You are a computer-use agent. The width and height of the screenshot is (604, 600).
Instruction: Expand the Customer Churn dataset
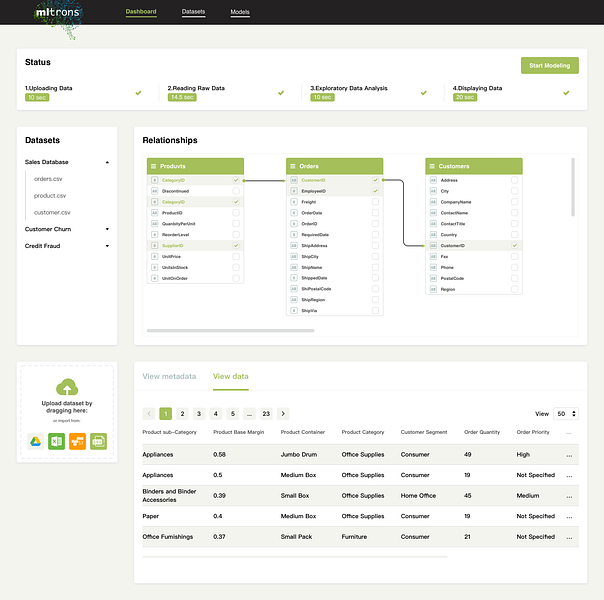tap(107, 229)
